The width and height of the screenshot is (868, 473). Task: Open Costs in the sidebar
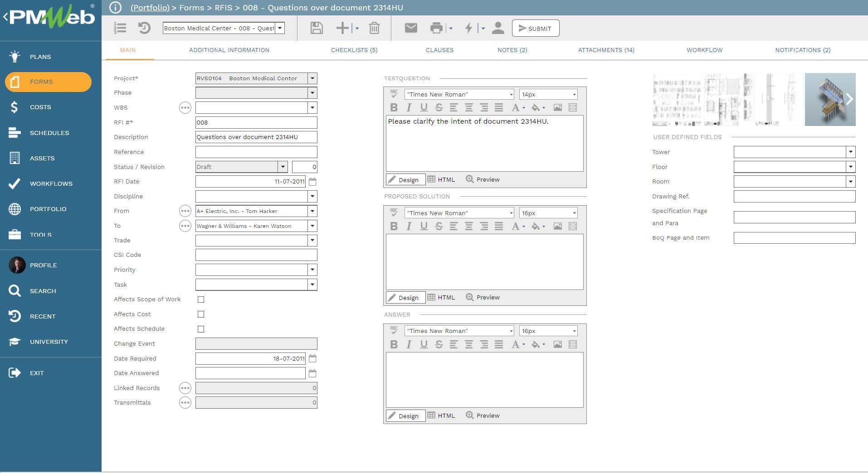(40, 107)
